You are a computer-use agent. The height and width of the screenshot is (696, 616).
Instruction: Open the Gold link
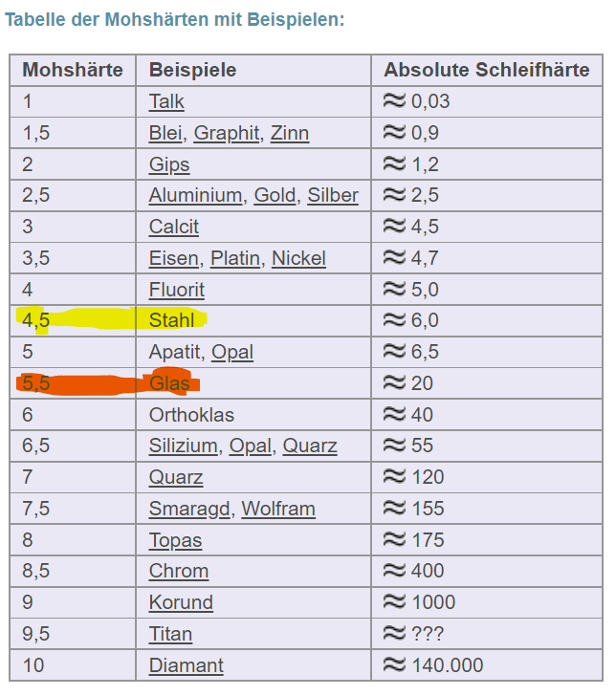click(x=275, y=196)
